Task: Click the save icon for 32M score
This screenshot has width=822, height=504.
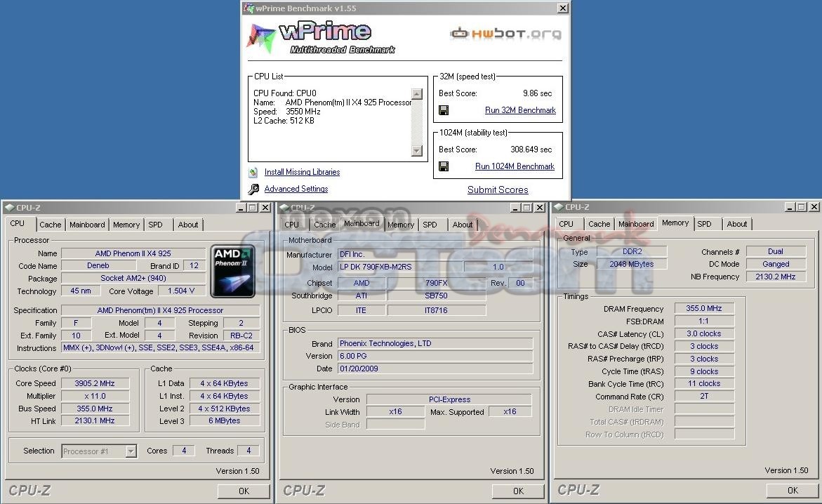Action: pyautogui.click(x=444, y=110)
